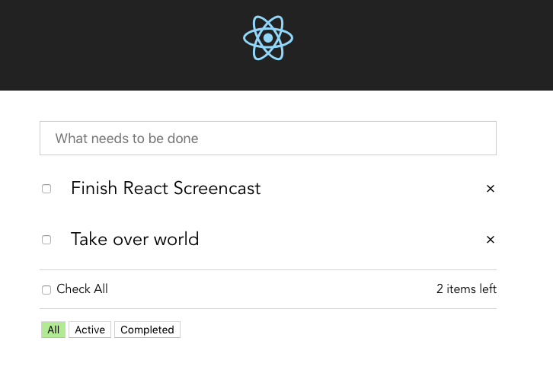Delete the Finish React Screencast todo
Screen dimensions: 553x392
point(491,189)
